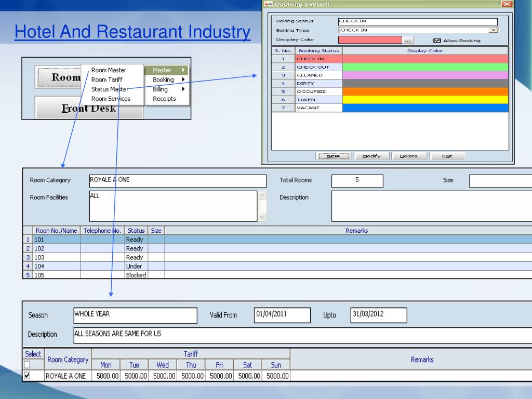Check the empty Select header checkbox in tariff table

point(27,364)
